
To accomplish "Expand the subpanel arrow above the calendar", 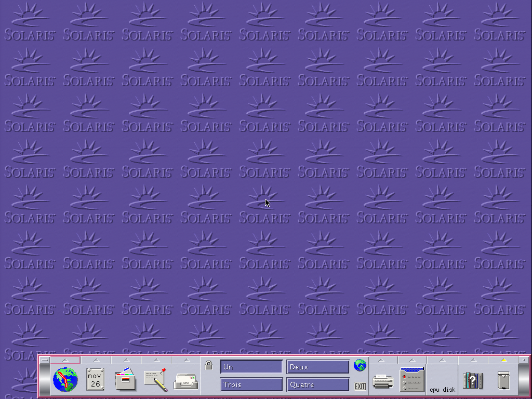I will pyautogui.click(x=96, y=360).
